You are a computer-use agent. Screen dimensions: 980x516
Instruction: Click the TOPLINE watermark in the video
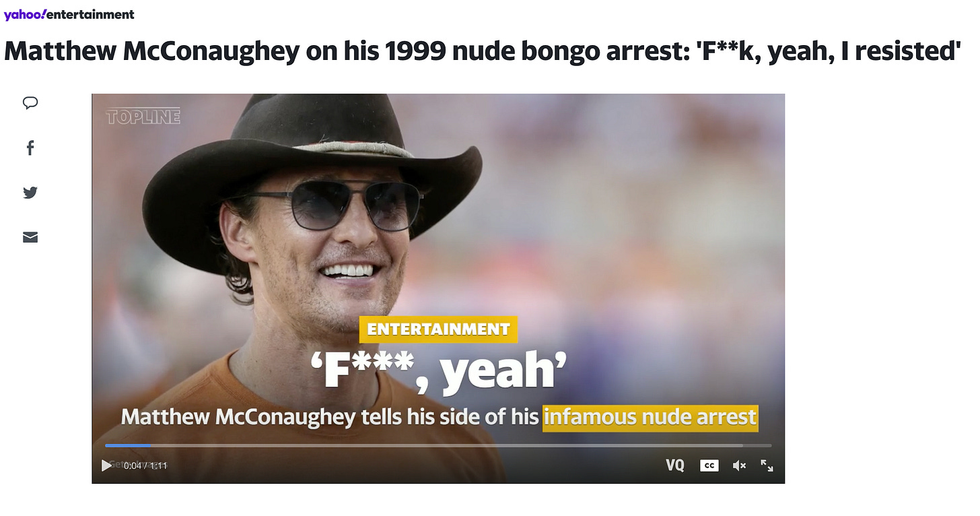point(143,117)
